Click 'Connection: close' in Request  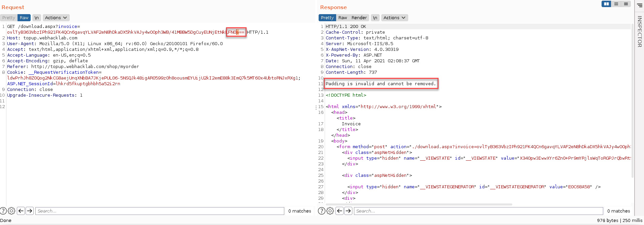click(30, 89)
